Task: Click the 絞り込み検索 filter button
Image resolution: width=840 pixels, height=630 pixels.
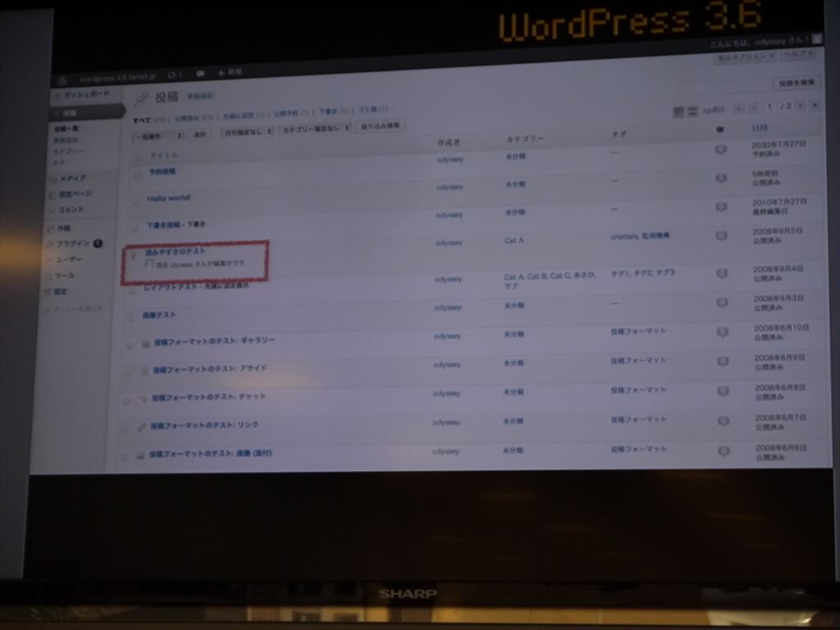Action: [x=380, y=126]
